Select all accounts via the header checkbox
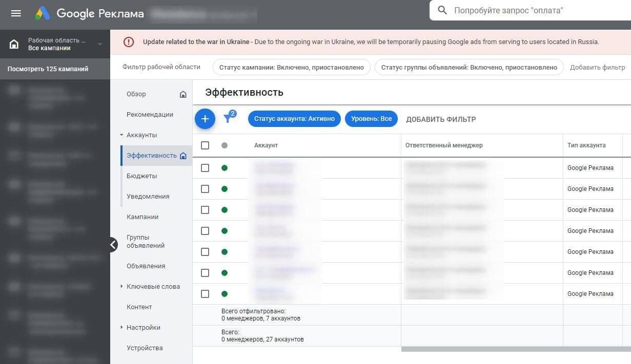Screen dimensions: 631x364 [205, 145]
